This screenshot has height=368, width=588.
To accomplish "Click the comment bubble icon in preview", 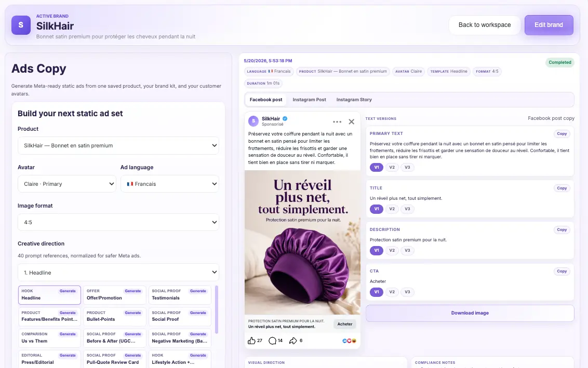I will point(273,340).
